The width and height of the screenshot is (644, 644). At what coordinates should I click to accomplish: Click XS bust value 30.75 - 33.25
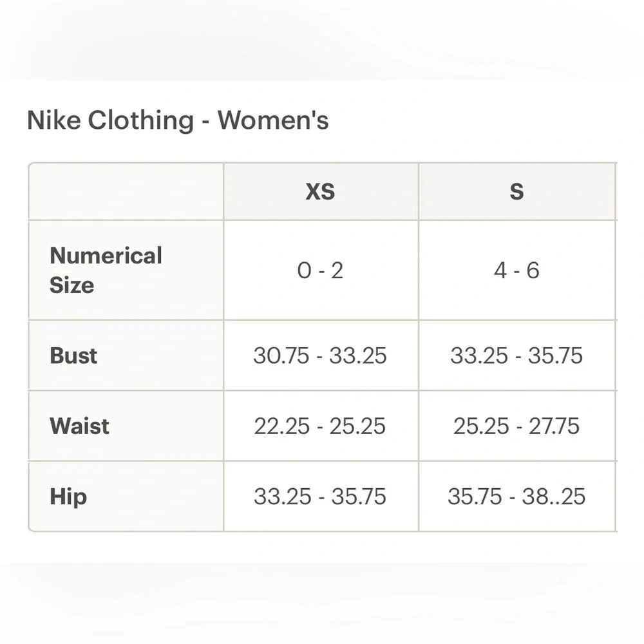321,355
